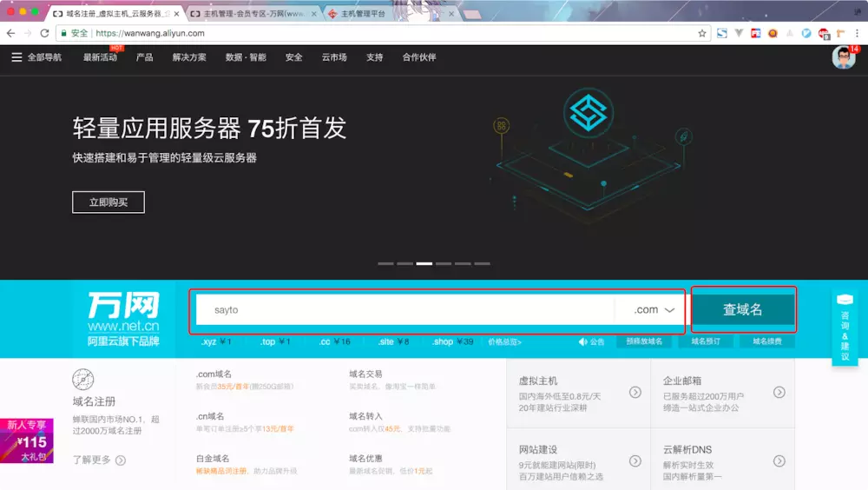Image resolution: width=868 pixels, height=490 pixels.
Task: Open the 域名交易 link
Action: [x=366, y=374]
